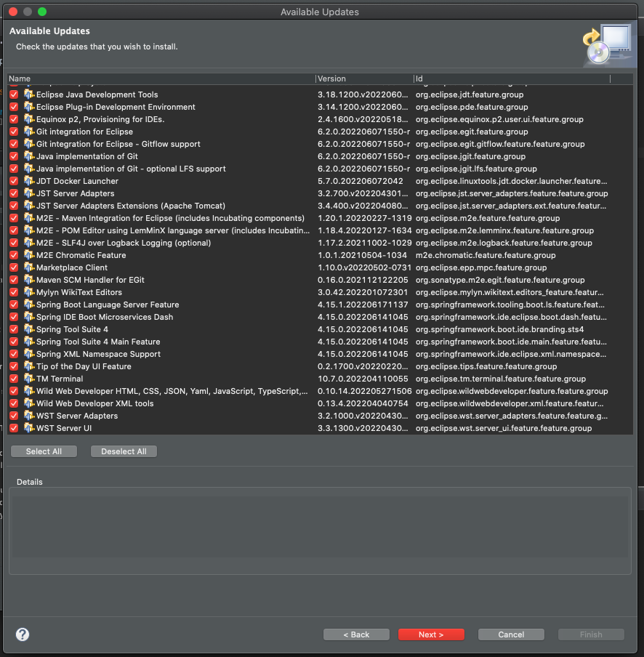
Task: Select the org.eclipse.pde.feature.group id
Action: (x=472, y=107)
